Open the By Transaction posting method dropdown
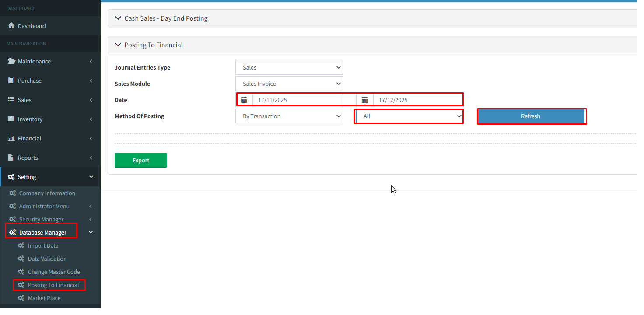This screenshot has width=644, height=315. 289,116
